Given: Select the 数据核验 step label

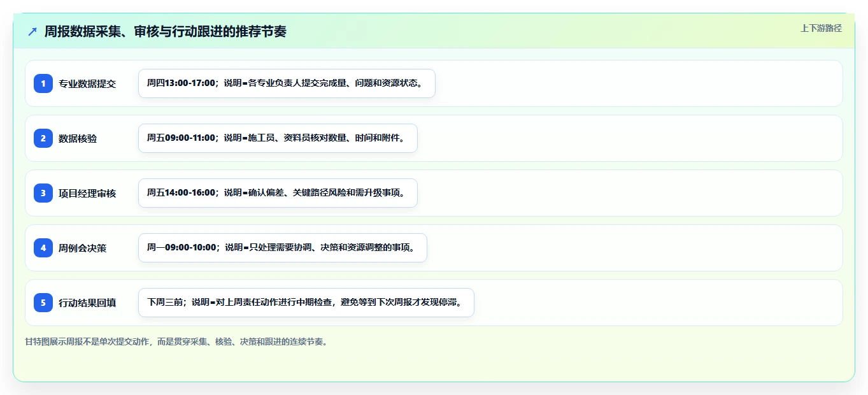Looking at the screenshot, I should 78,138.
